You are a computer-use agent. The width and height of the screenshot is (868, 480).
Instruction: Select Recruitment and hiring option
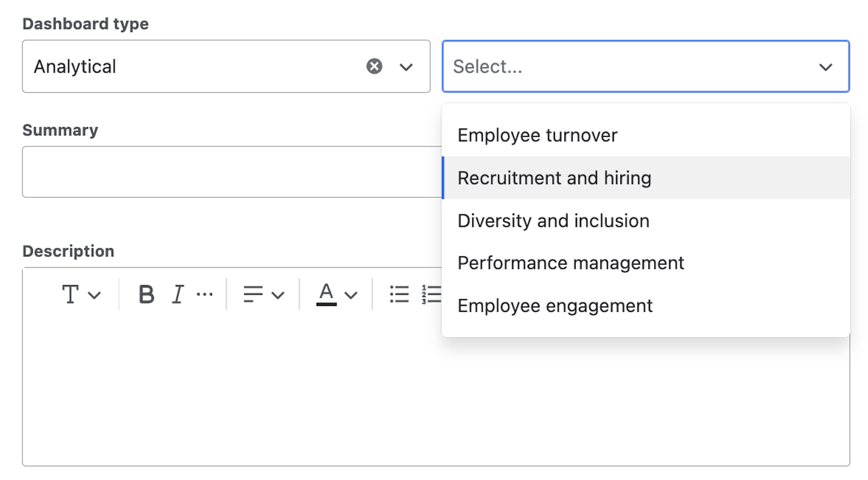(x=554, y=178)
